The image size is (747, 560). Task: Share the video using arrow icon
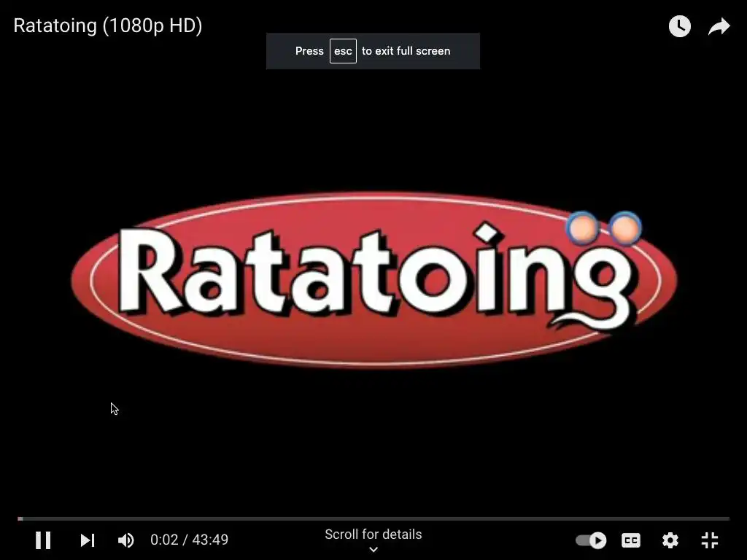(719, 26)
